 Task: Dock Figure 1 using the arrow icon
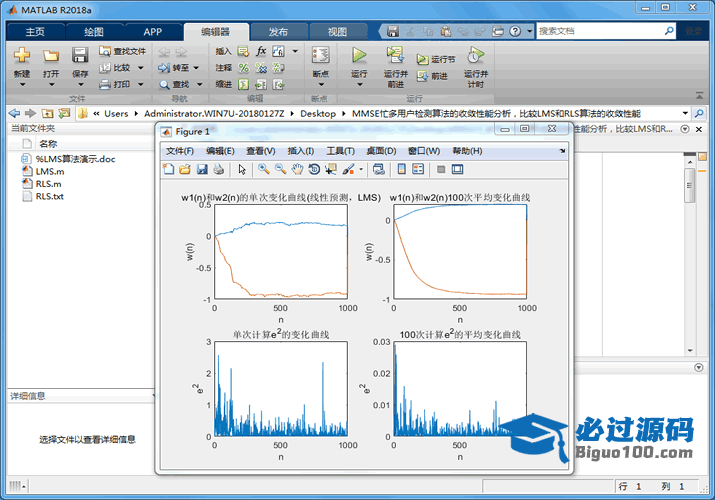coord(562,151)
